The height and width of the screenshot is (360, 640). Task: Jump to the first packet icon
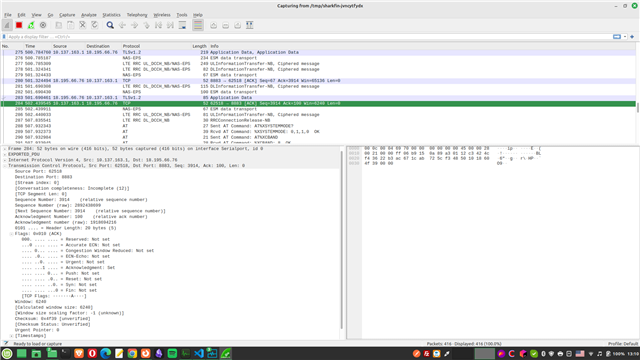click(158, 25)
